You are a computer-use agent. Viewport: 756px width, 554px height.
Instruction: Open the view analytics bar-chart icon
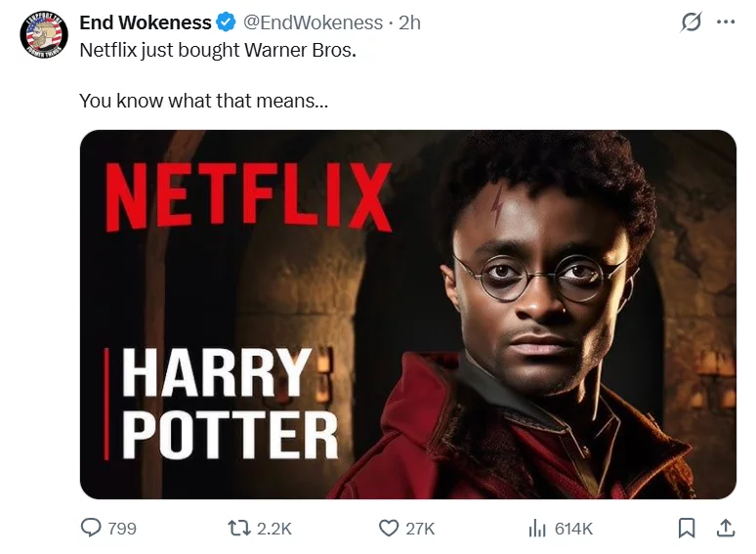point(536,528)
